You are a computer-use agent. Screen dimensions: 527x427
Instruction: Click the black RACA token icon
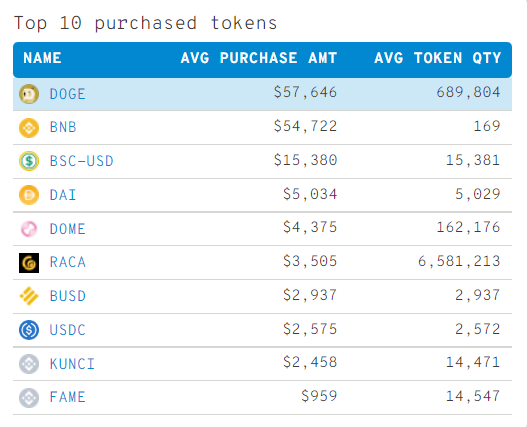tap(29, 263)
